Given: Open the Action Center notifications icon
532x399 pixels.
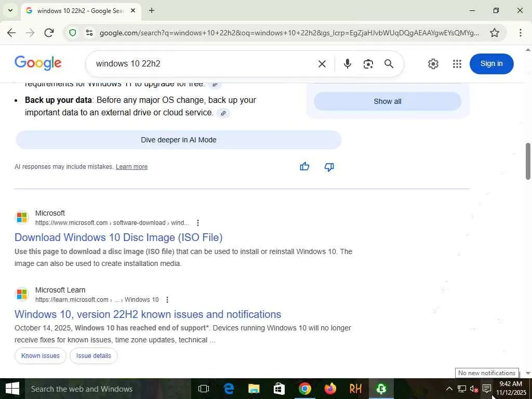Looking at the screenshot, I should [x=487, y=389].
